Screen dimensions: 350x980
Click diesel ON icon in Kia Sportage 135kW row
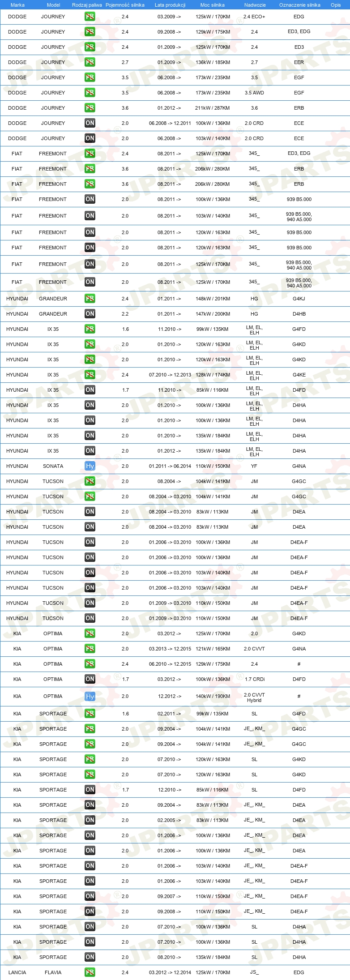point(90,957)
